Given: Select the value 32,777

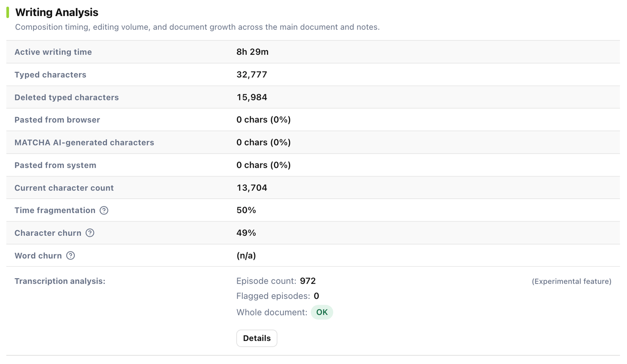Looking at the screenshot, I should coord(252,75).
